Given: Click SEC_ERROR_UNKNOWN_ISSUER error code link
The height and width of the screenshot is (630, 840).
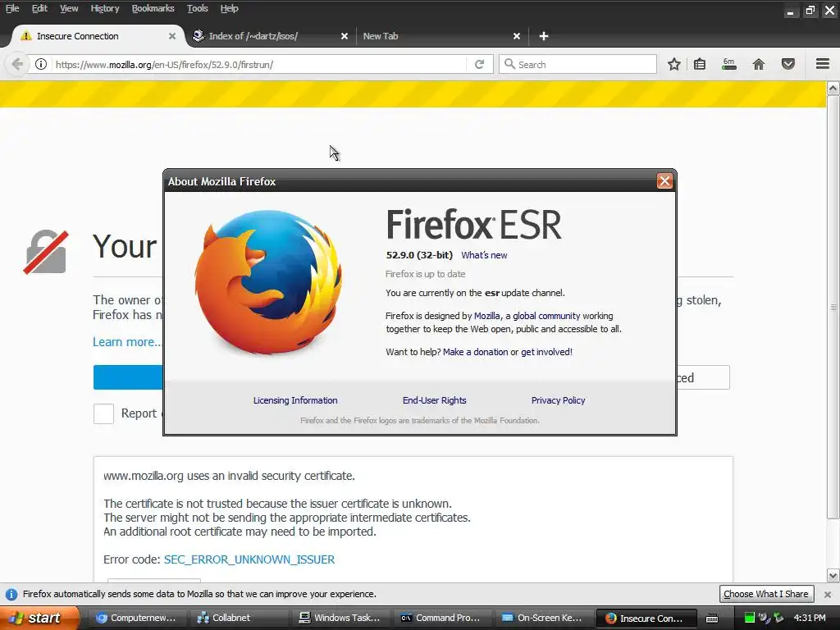Looking at the screenshot, I should point(249,559).
